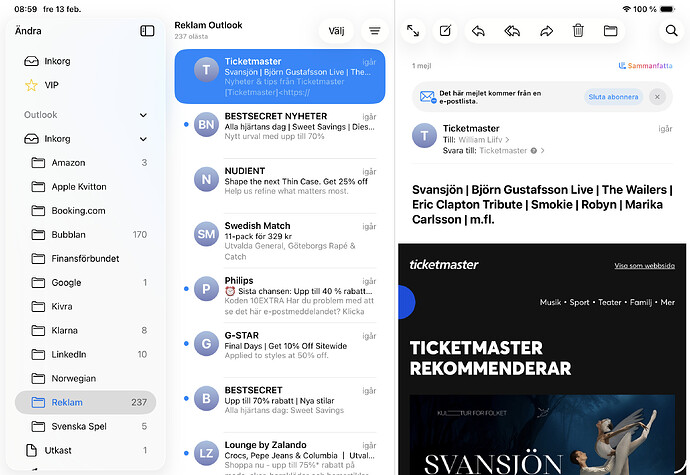This screenshot has height=475, width=690.
Task: Forward the message using arrow icon
Action: [546, 31]
